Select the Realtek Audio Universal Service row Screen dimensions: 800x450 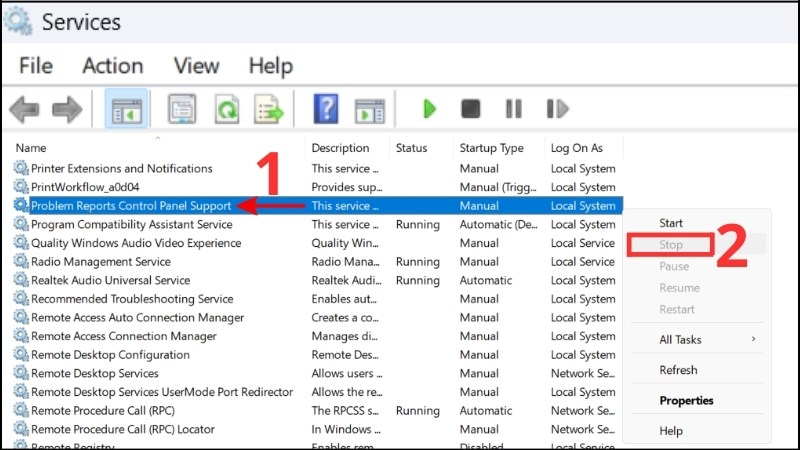click(x=110, y=280)
